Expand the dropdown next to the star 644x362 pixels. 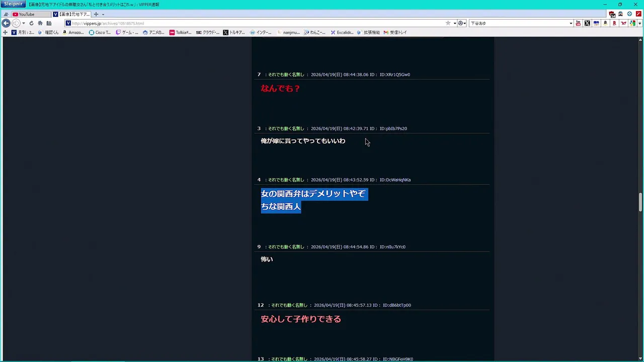tap(455, 23)
